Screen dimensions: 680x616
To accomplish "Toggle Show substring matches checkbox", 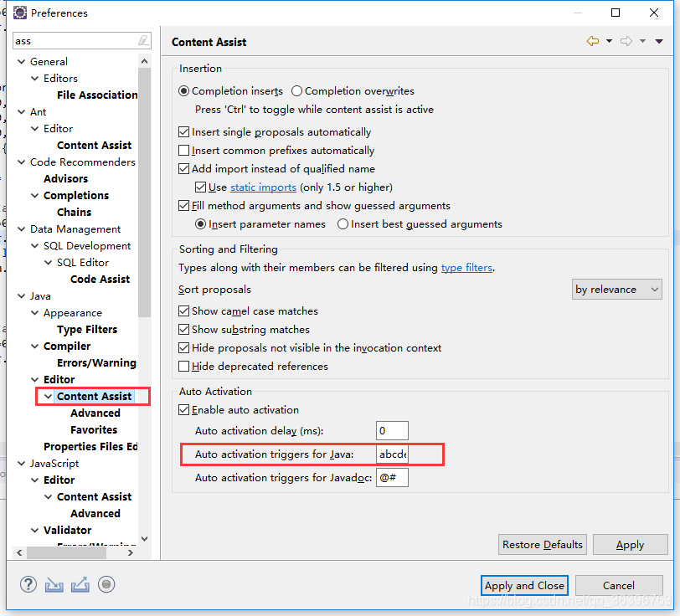I will point(184,330).
